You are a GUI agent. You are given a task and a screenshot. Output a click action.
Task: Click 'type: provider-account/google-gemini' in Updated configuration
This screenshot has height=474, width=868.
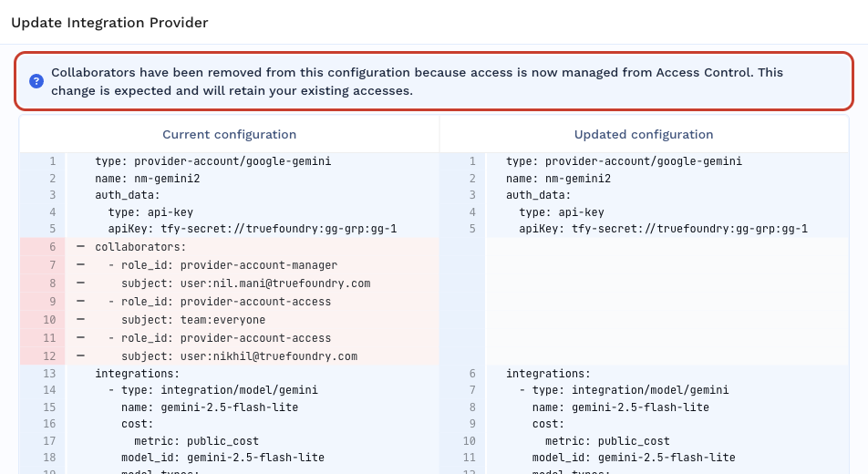tap(624, 161)
